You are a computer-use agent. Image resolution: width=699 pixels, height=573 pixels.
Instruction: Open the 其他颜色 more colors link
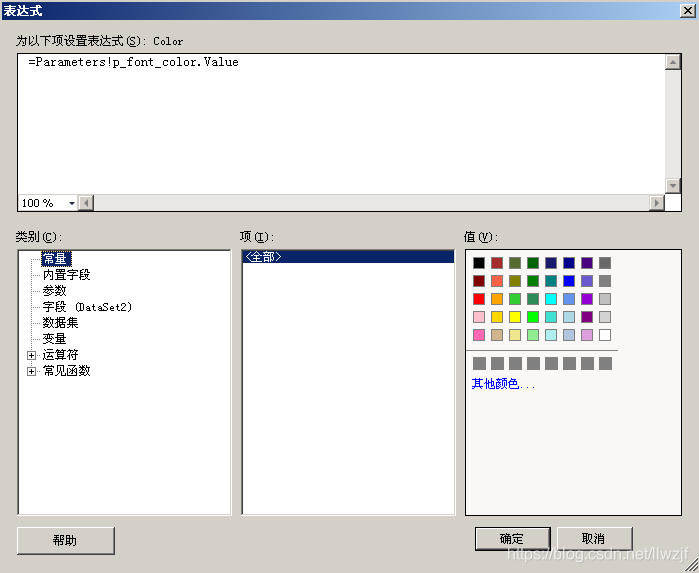coord(503,384)
